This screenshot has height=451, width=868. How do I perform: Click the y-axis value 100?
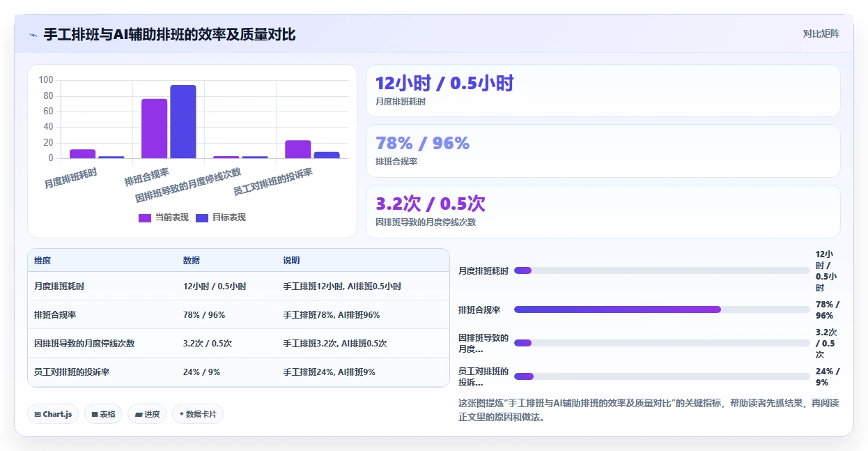pyautogui.click(x=47, y=80)
